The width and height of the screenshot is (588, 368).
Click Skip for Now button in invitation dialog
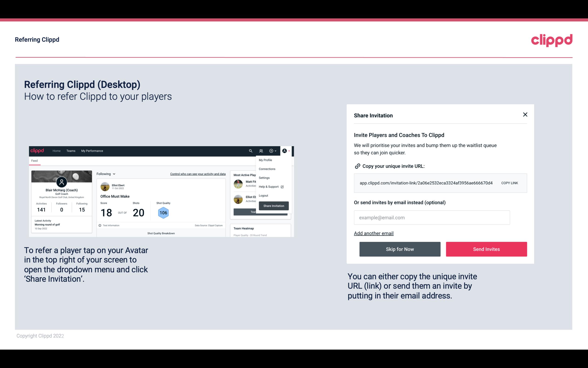tap(400, 249)
